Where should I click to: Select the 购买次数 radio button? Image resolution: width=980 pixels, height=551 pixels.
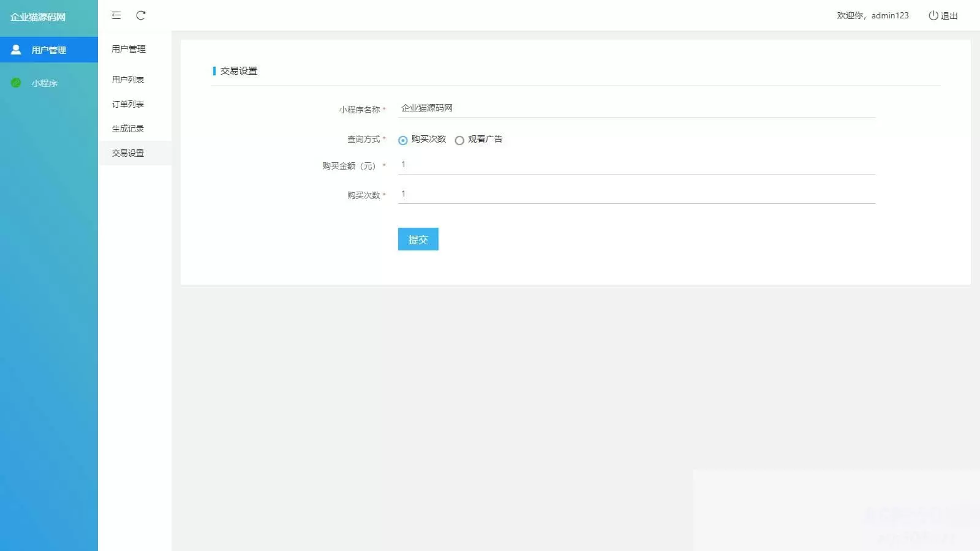pyautogui.click(x=402, y=140)
